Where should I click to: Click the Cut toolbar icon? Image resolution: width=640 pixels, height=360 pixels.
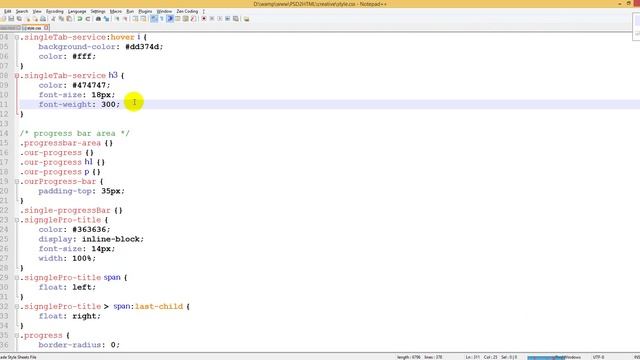(x=53, y=19)
